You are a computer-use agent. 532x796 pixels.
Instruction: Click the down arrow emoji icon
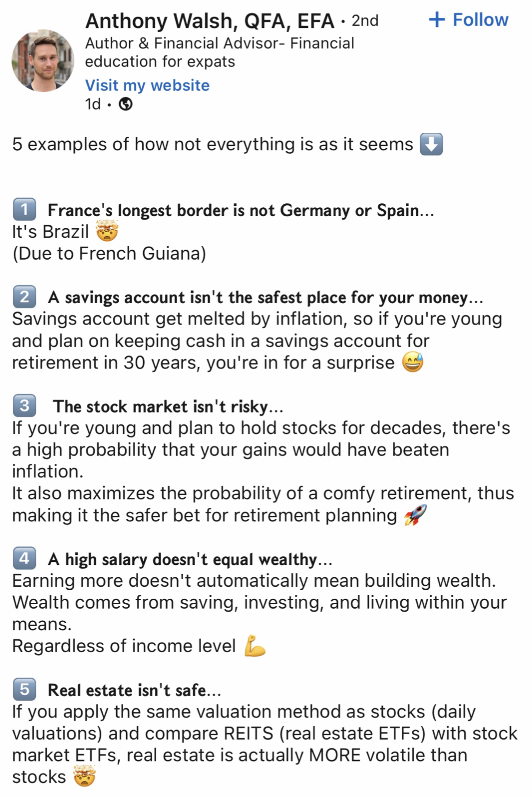[x=431, y=144]
